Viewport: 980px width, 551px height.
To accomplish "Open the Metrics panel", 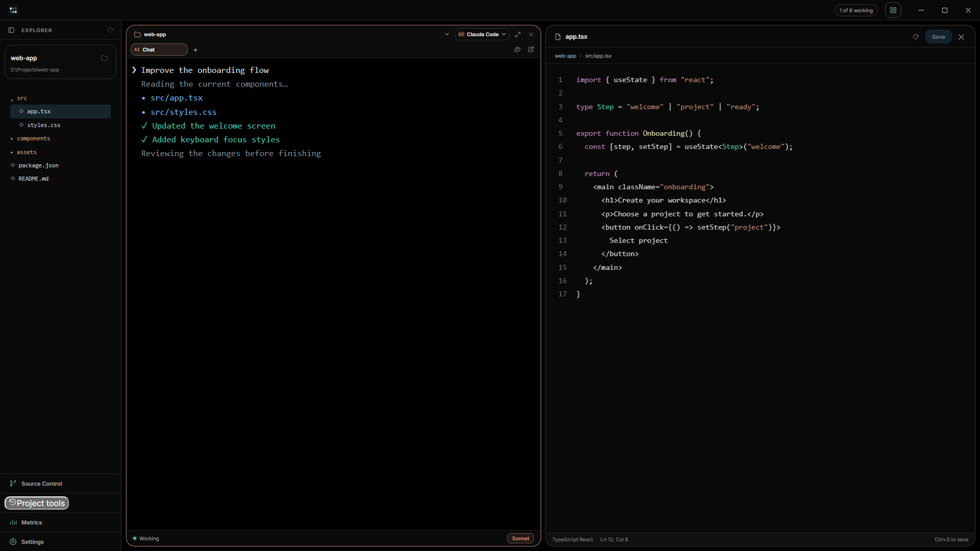I will 60,522.
